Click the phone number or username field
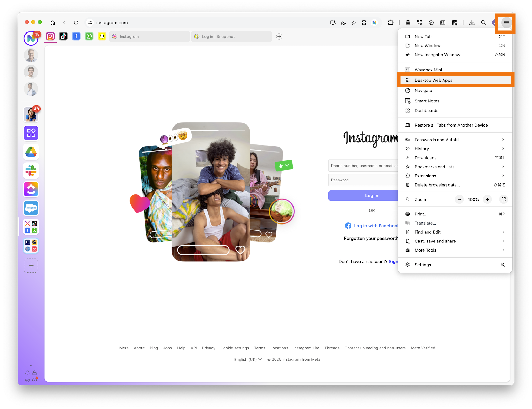Image resolution: width=532 pixels, height=409 pixels. [363, 166]
